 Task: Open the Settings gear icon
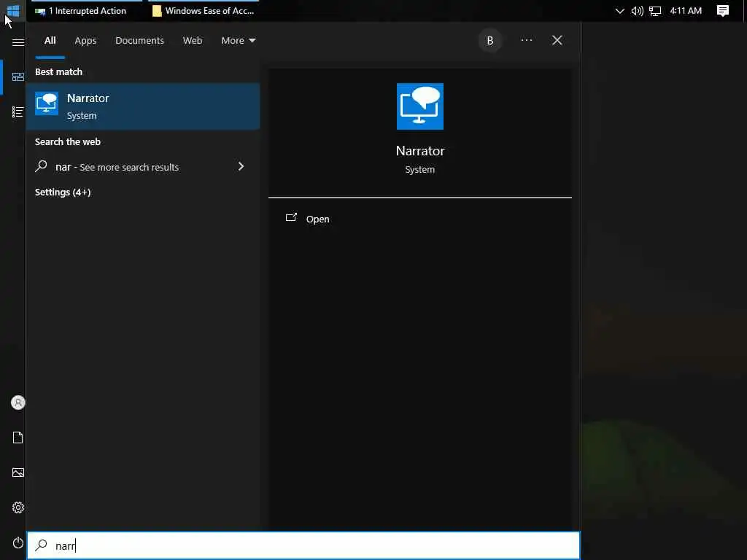pos(18,507)
